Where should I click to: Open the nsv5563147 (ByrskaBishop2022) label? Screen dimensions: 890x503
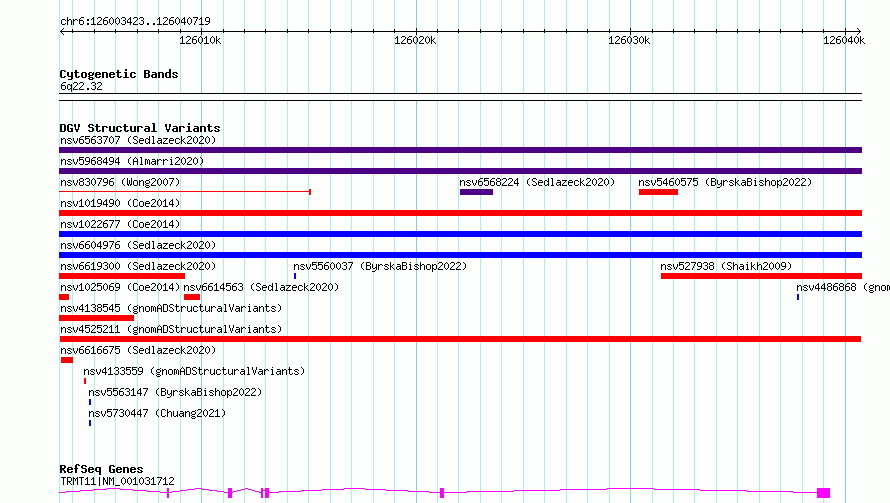175,392
